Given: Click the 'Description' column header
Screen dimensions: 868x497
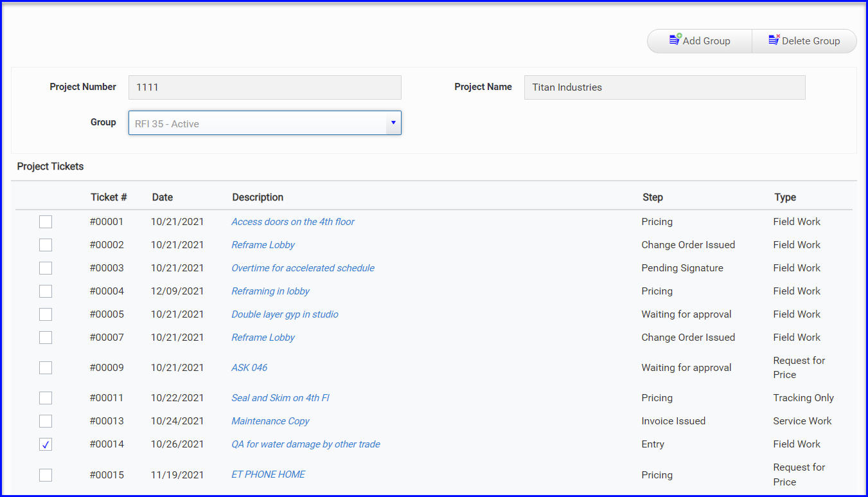Looking at the screenshot, I should coord(258,197).
